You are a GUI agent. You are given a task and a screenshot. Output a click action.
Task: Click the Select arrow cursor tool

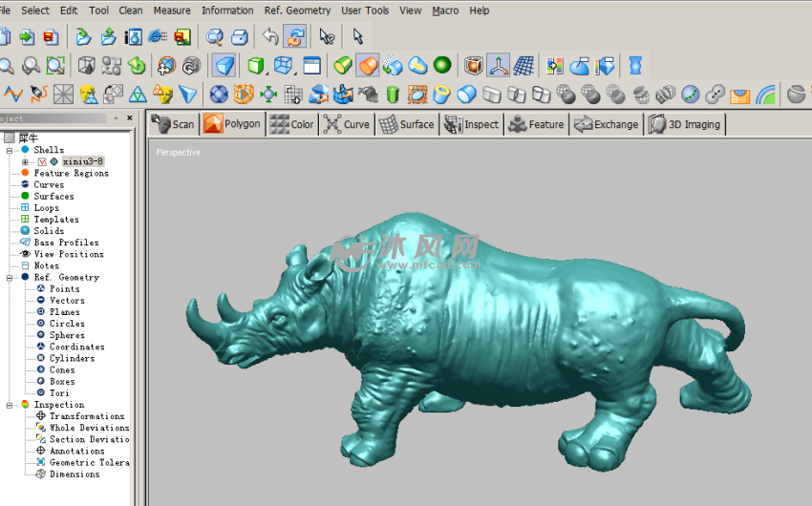(x=358, y=37)
